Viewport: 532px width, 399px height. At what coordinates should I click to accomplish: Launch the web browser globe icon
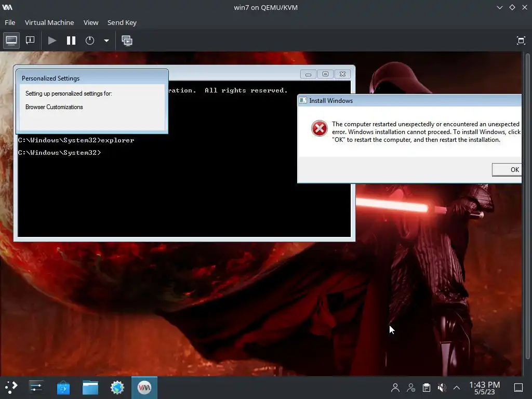[117, 388]
